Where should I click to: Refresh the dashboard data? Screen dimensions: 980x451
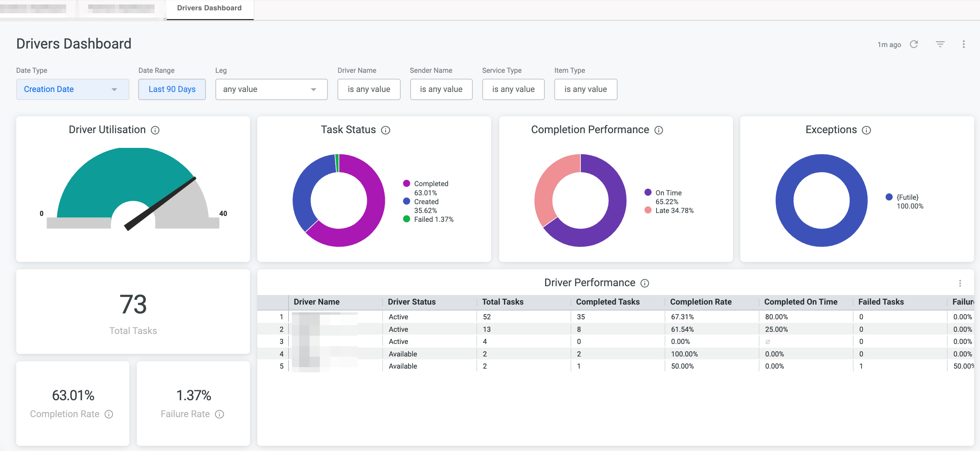(913, 44)
